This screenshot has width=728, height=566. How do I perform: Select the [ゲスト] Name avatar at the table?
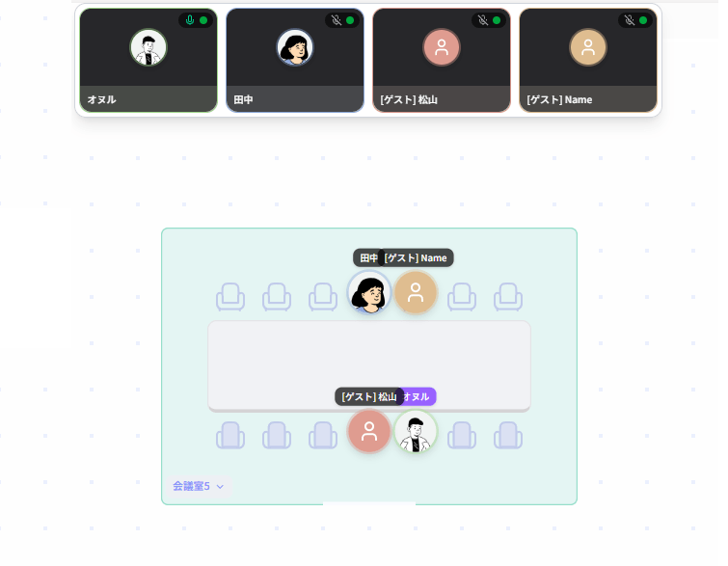(x=416, y=293)
